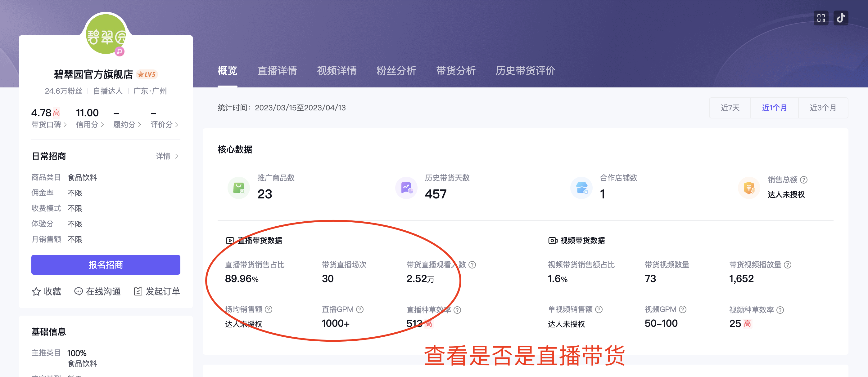Open help tooltip for 视频GPM
Image resolution: width=868 pixels, height=377 pixels.
pyautogui.click(x=683, y=309)
